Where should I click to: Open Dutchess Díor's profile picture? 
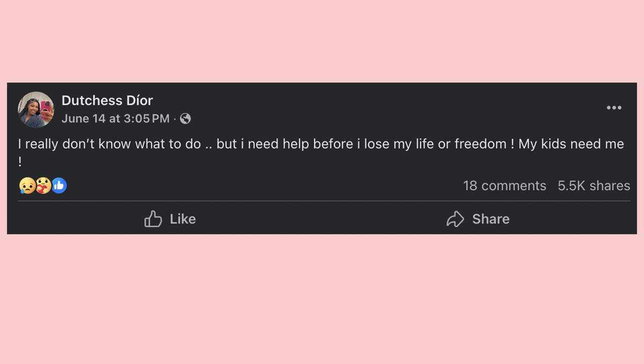point(36,109)
